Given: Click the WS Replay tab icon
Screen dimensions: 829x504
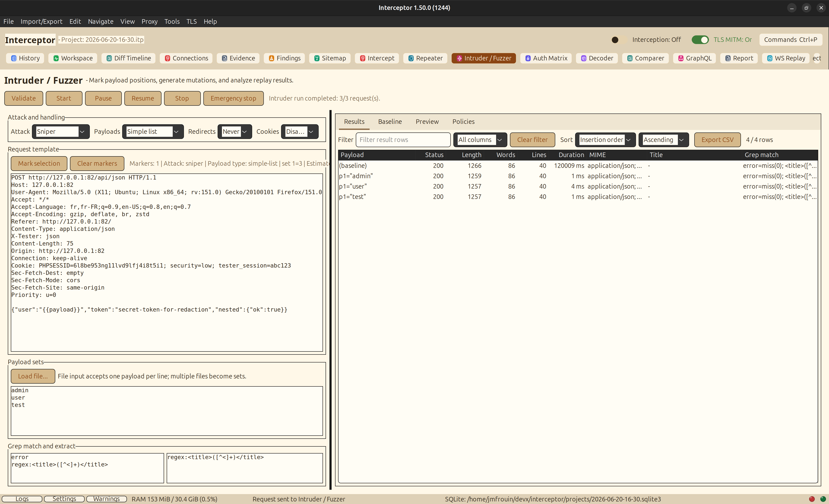Looking at the screenshot, I should (770, 58).
